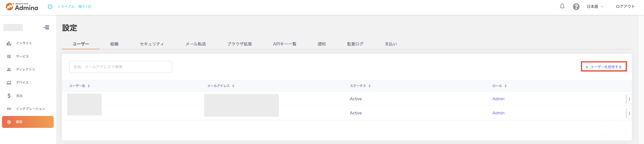Click the first row's Active status

(356, 99)
